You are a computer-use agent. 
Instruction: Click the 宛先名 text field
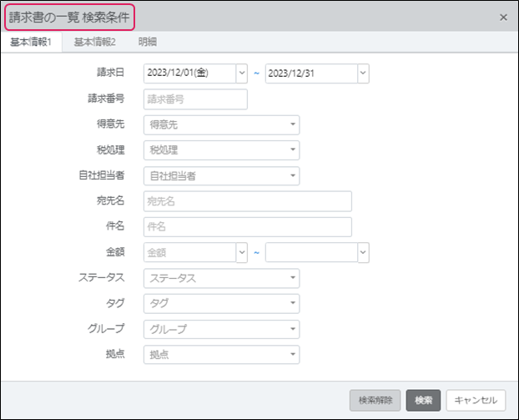coord(247,201)
